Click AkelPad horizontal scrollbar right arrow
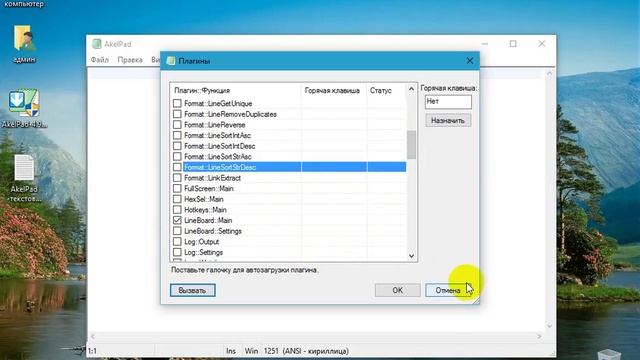 (539, 336)
